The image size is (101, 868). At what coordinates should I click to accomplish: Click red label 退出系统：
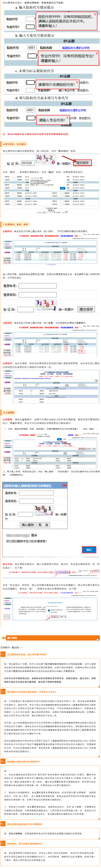(x=8, y=564)
